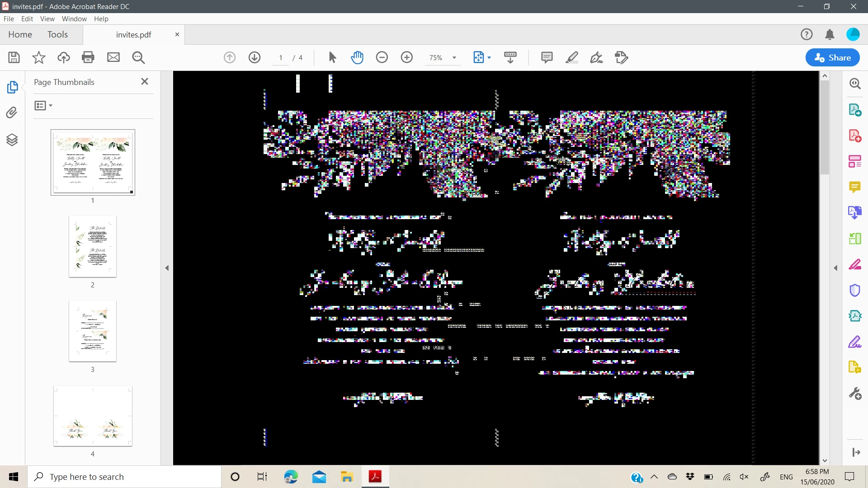
Task: Select the page 3 thumbnail
Action: [93, 331]
